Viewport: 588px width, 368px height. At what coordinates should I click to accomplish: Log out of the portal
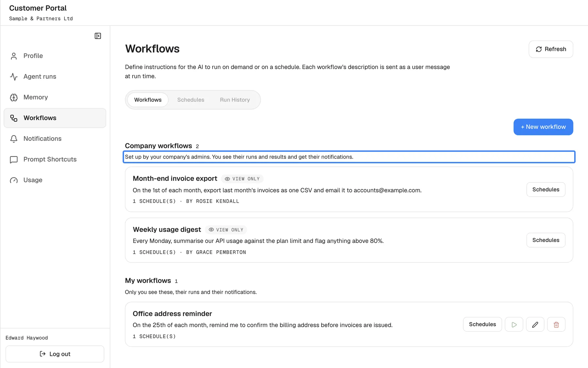[55, 354]
